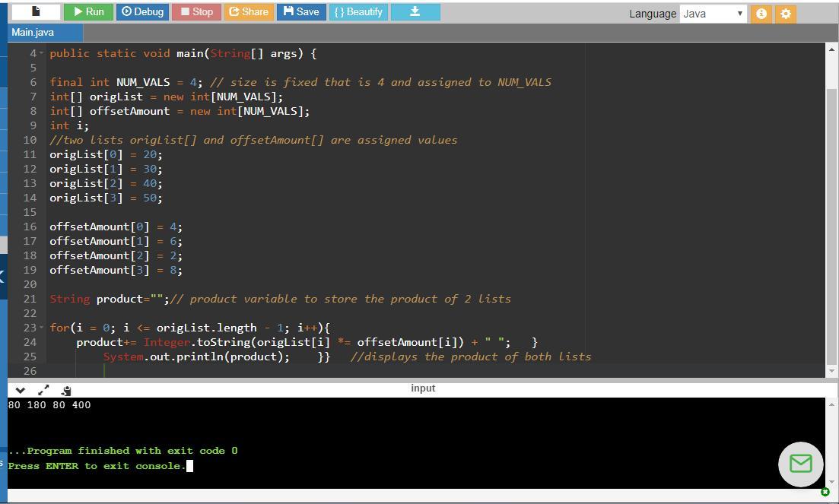
Task: Expand console to fullscreen
Action: click(x=43, y=390)
